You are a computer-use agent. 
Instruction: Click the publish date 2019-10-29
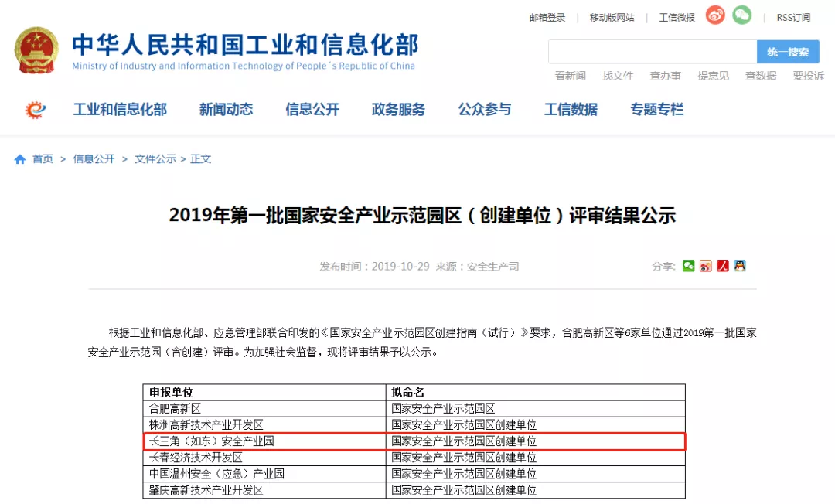point(400,267)
